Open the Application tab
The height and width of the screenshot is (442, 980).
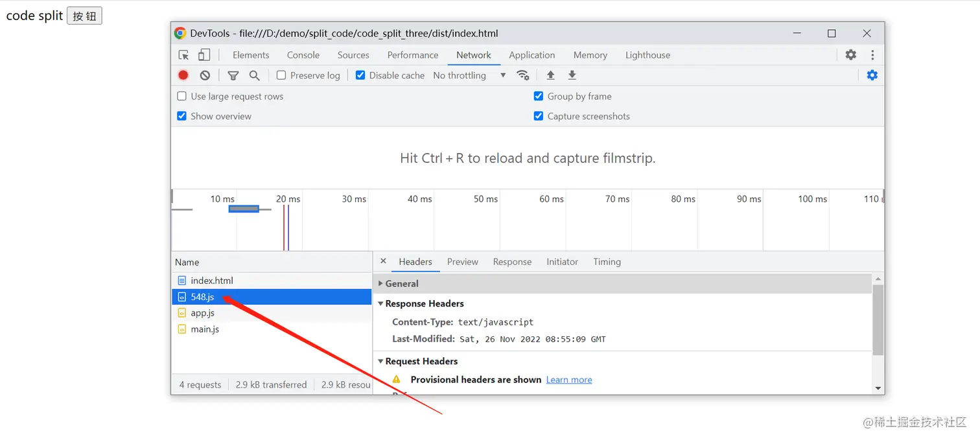(532, 55)
